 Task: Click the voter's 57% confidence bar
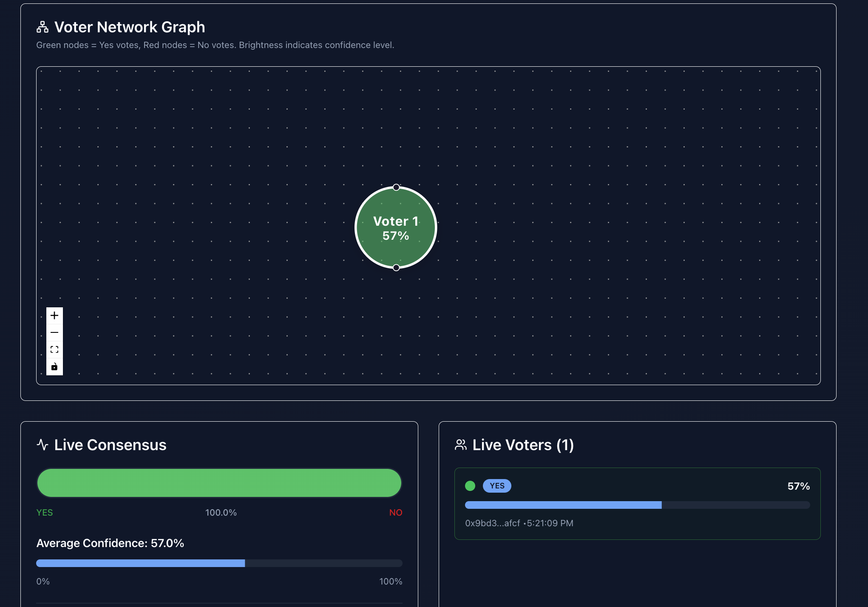pos(563,505)
